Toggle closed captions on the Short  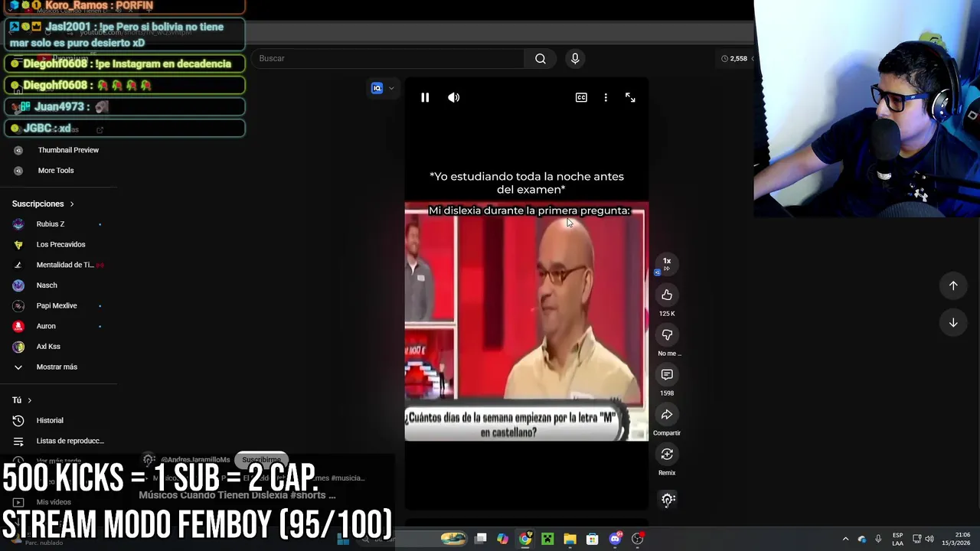(x=581, y=97)
